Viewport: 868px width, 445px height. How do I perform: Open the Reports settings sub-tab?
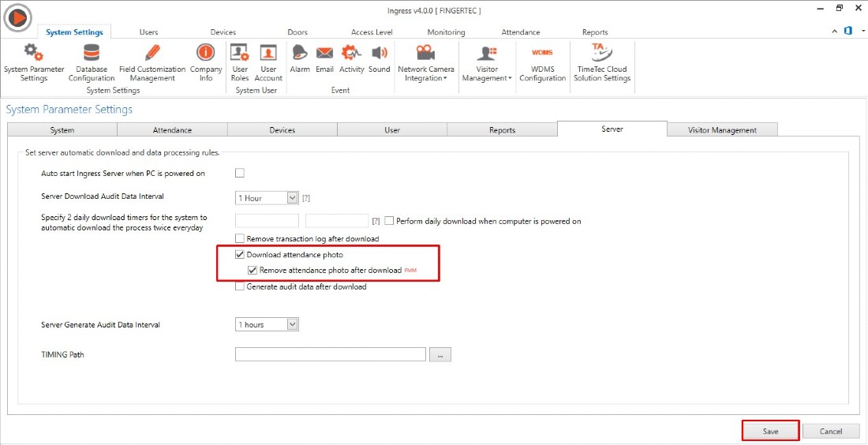point(502,130)
